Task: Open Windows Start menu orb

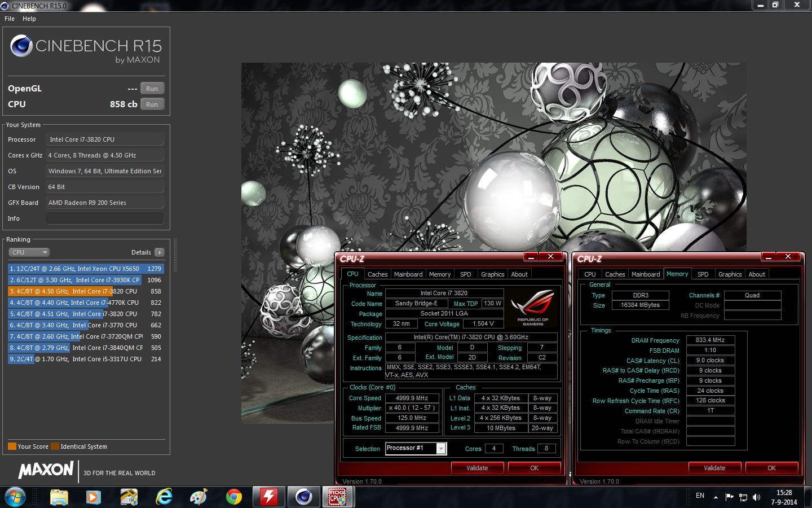Action: pyautogui.click(x=15, y=497)
